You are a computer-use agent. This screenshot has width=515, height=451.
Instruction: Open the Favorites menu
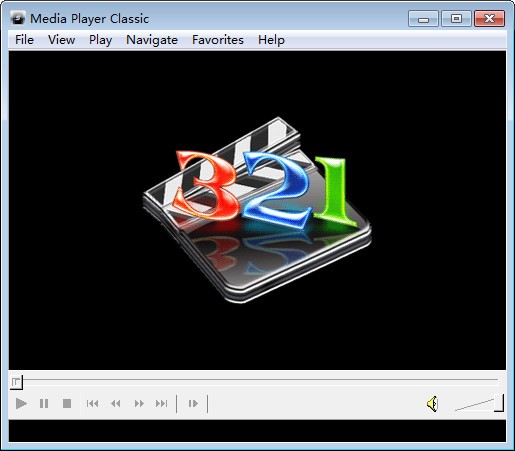(218, 40)
